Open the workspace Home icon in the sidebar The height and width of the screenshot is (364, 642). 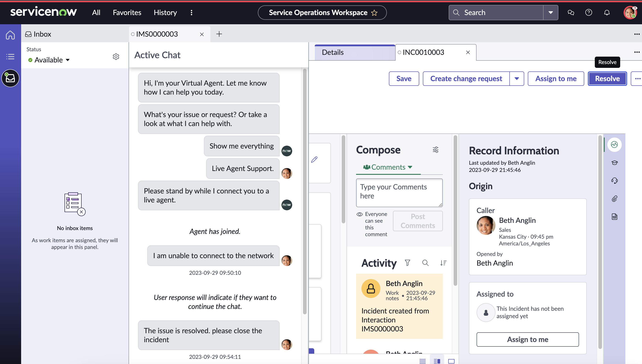coord(10,35)
